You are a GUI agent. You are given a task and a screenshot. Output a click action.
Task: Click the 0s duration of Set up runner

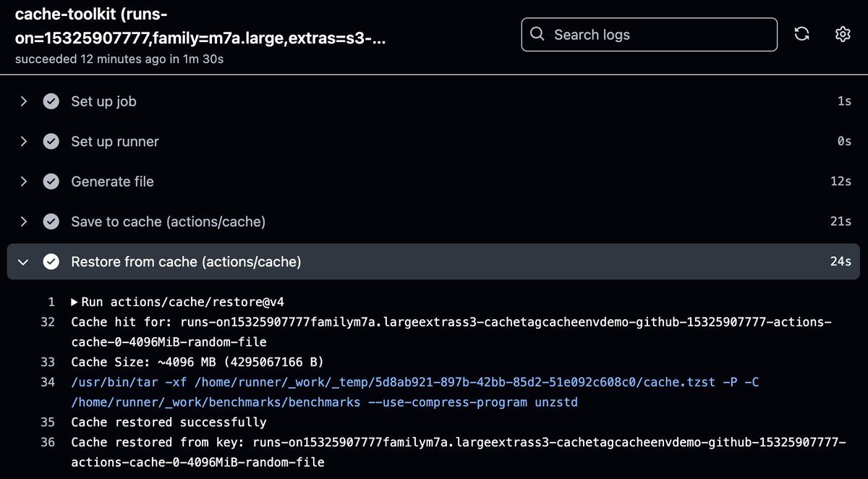pos(844,142)
